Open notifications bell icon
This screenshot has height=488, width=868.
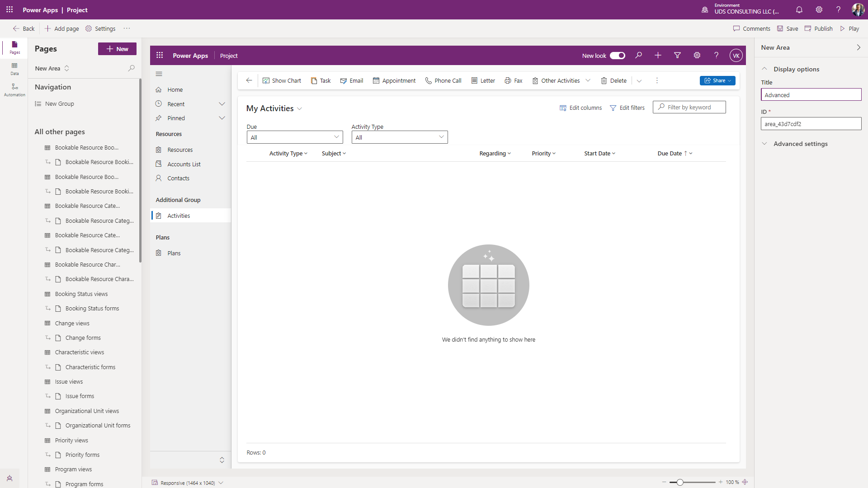coord(799,9)
